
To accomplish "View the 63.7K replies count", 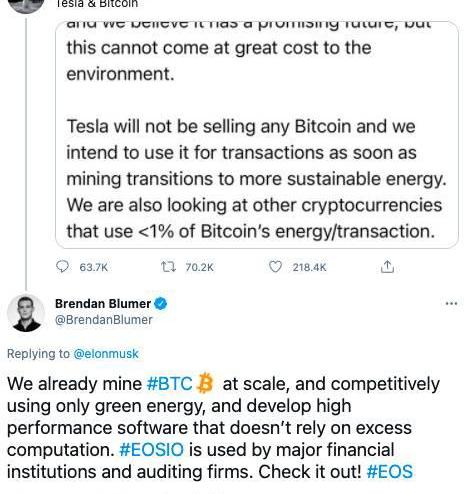I will [94, 267].
